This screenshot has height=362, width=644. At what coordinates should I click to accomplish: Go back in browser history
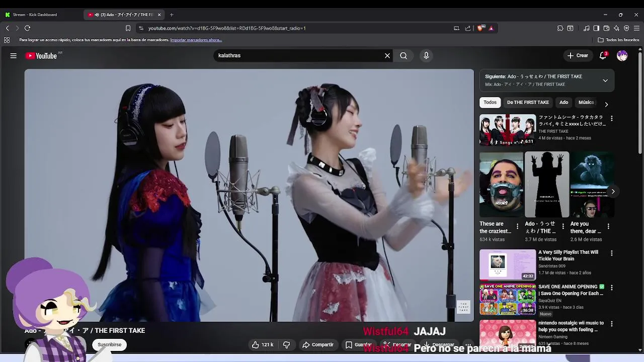7,28
